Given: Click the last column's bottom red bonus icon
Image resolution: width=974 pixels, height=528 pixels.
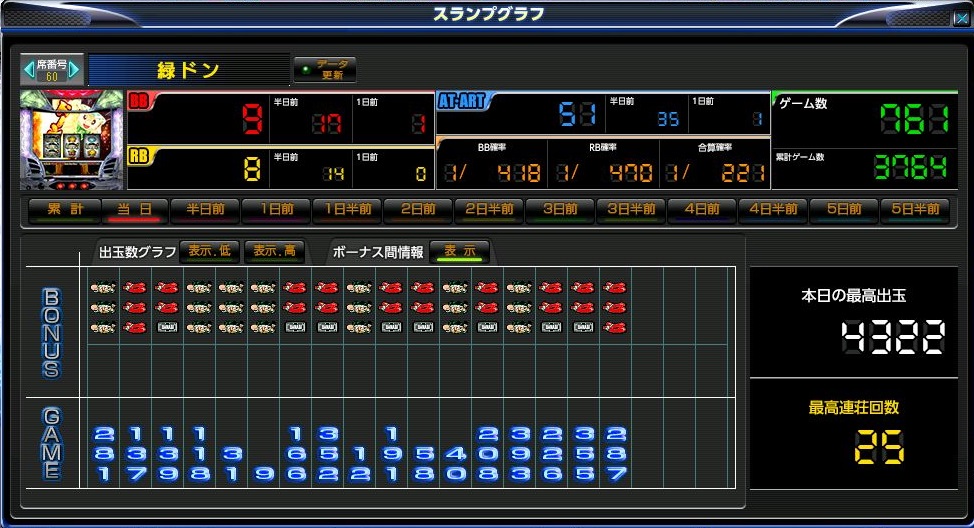Looking at the screenshot, I should [x=614, y=327].
